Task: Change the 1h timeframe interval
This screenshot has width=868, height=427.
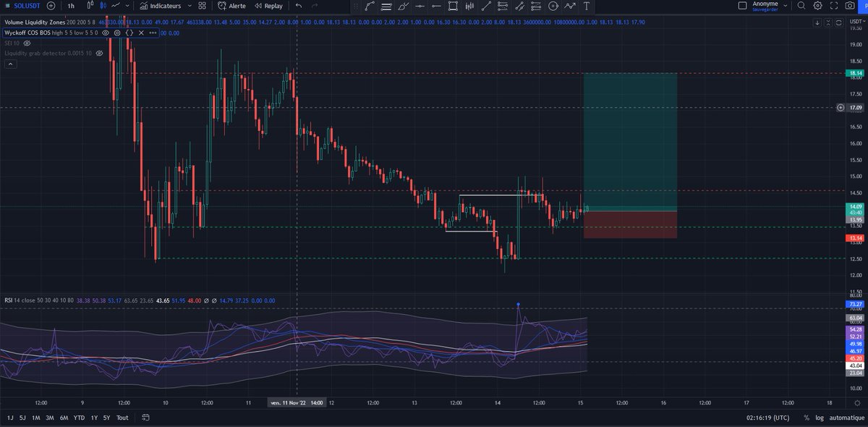Action: pyautogui.click(x=71, y=6)
